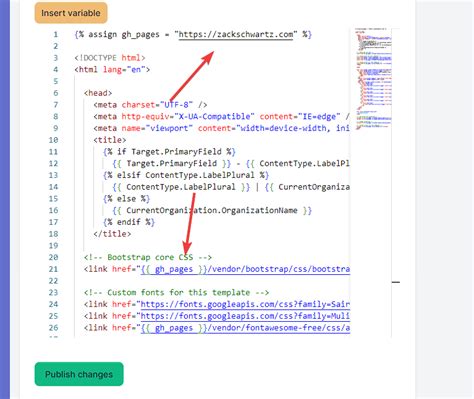Click the Custom fonts for this template comment
Image resolution: width=474 pixels, height=399 pixels.
click(176, 292)
